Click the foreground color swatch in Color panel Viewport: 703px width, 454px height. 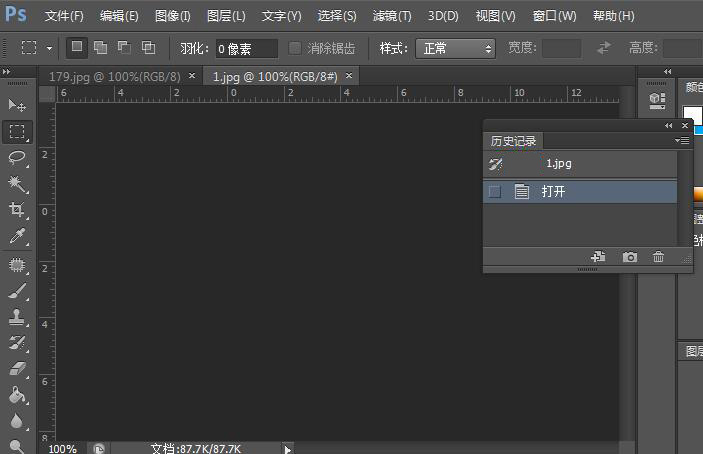[x=692, y=114]
